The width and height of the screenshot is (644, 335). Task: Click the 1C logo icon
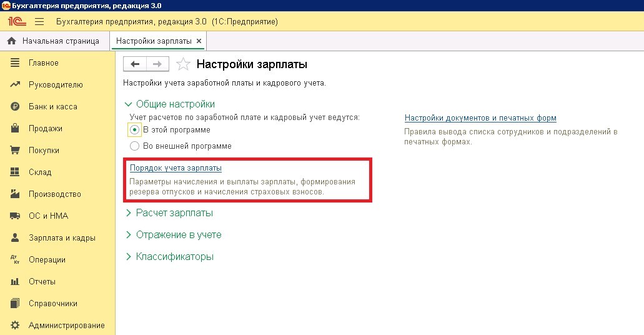coord(17,21)
